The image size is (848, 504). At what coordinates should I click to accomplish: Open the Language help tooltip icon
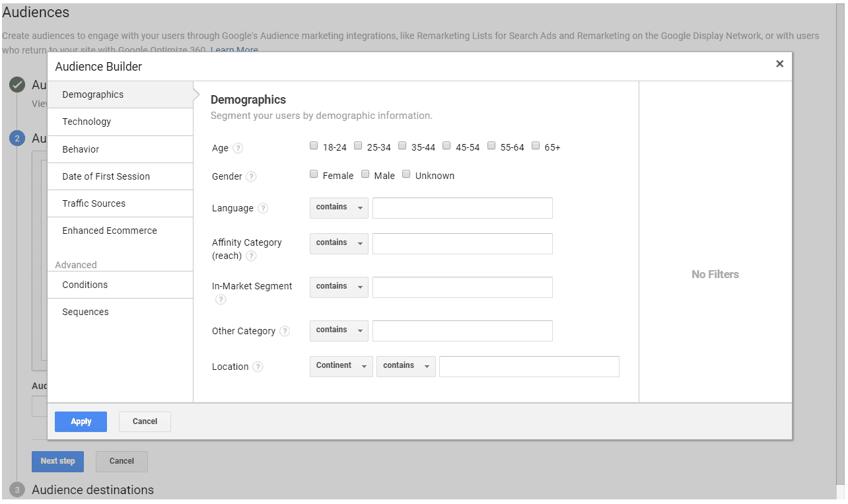[263, 208]
